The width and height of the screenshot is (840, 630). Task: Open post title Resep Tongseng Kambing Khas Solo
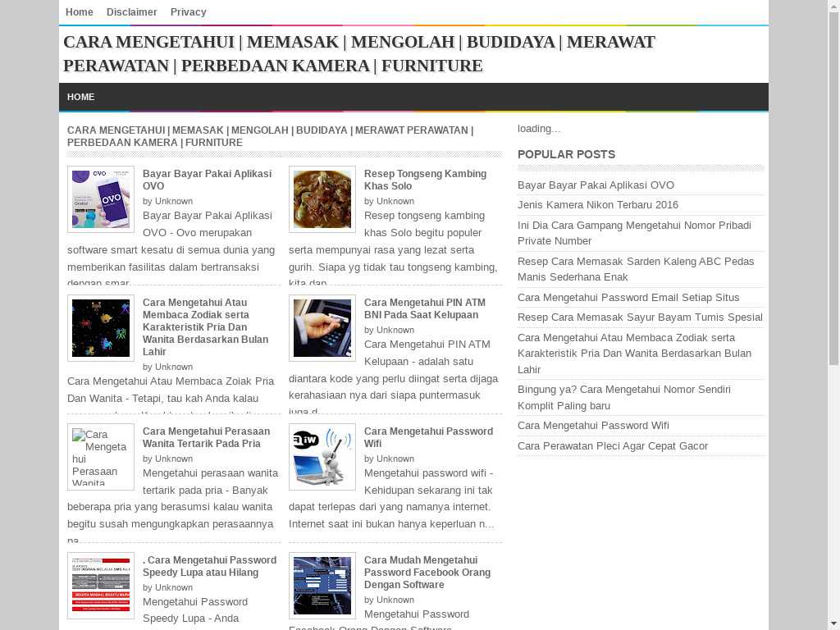click(x=425, y=180)
